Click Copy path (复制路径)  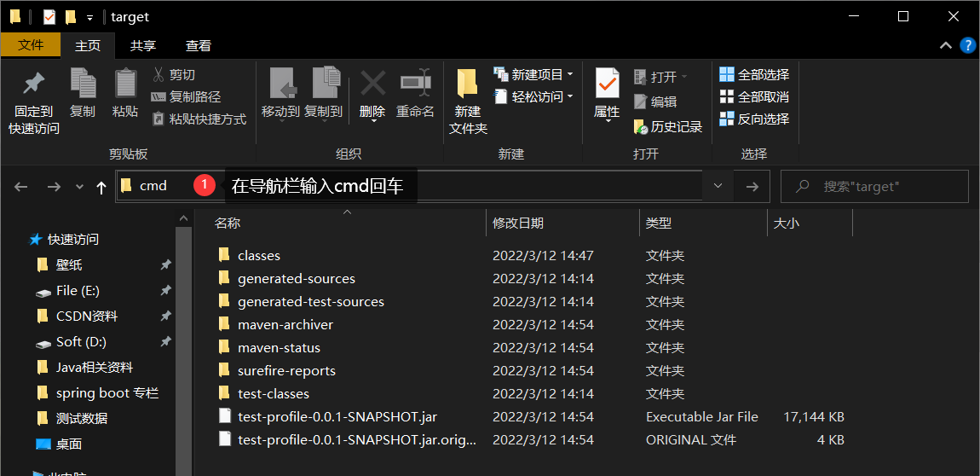(186, 97)
